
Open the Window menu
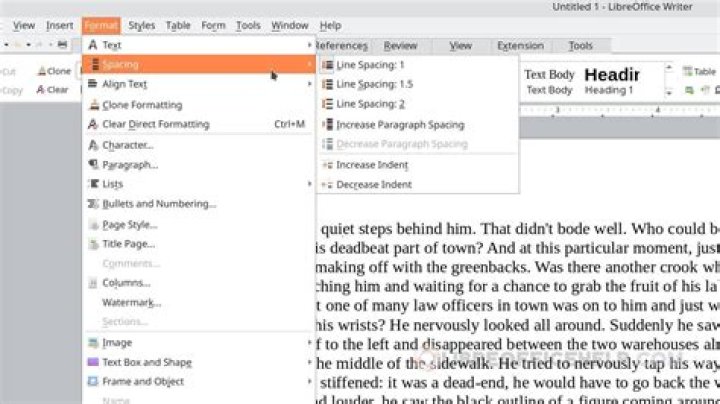click(289, 26)
